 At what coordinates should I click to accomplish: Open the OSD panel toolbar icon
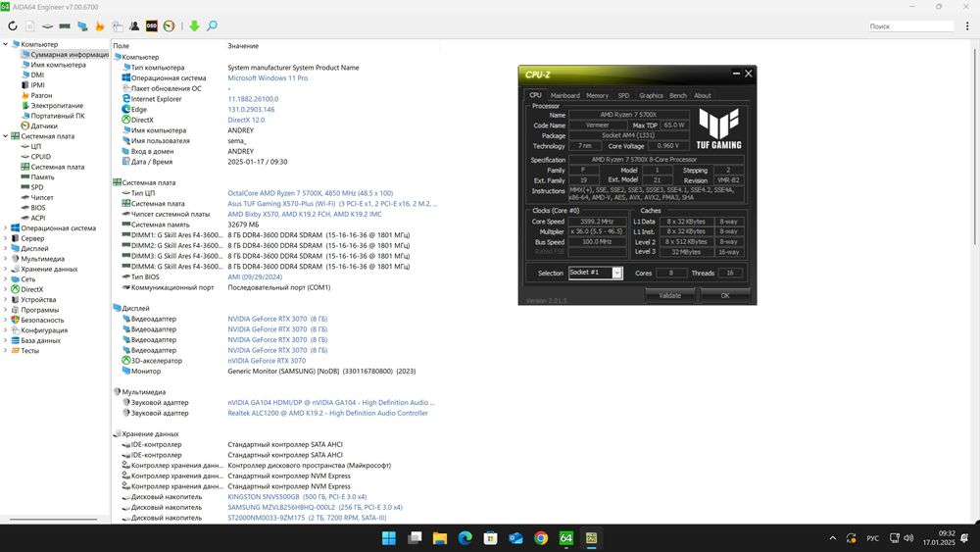pos(151,26)
